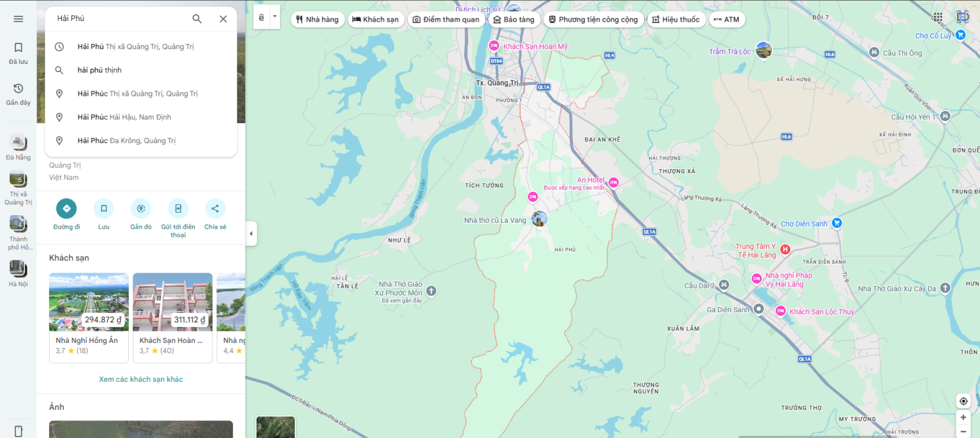Image resolution: width=980 pixels, height=438 pixels.
Task: Filter by Nhà hàng restaurants
Action: pyautogui.click(x=318, y=20)
